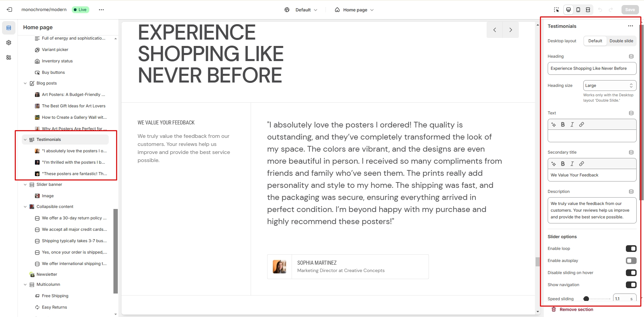Click Remove section link
This screenshot has height=317, width=644.
point(576,309)
